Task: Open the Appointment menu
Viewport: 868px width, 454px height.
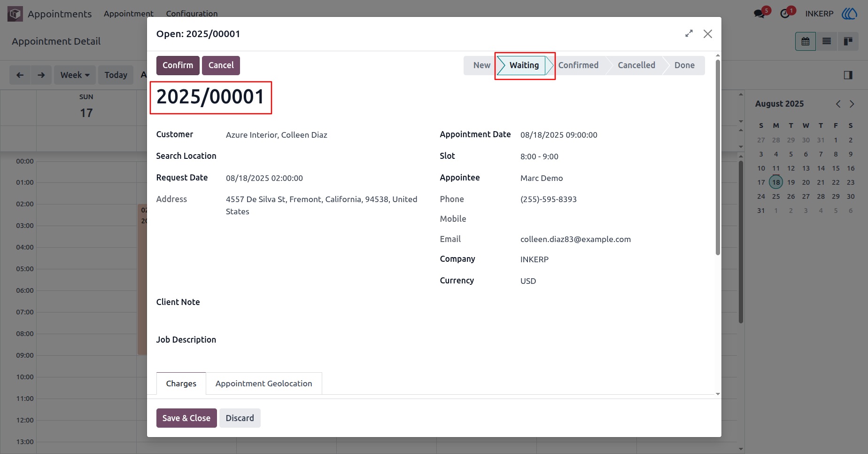Action: pos(128,14)
